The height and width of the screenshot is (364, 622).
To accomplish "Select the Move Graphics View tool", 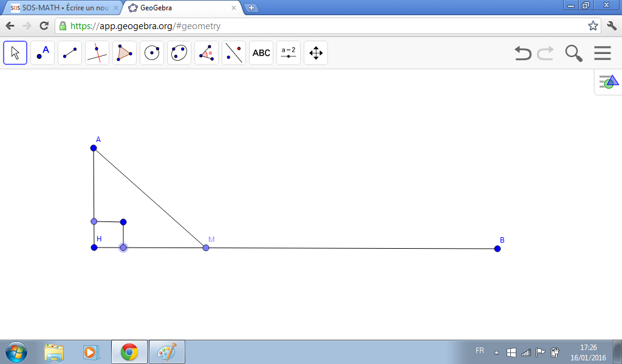I will click(x=316, y=53).
